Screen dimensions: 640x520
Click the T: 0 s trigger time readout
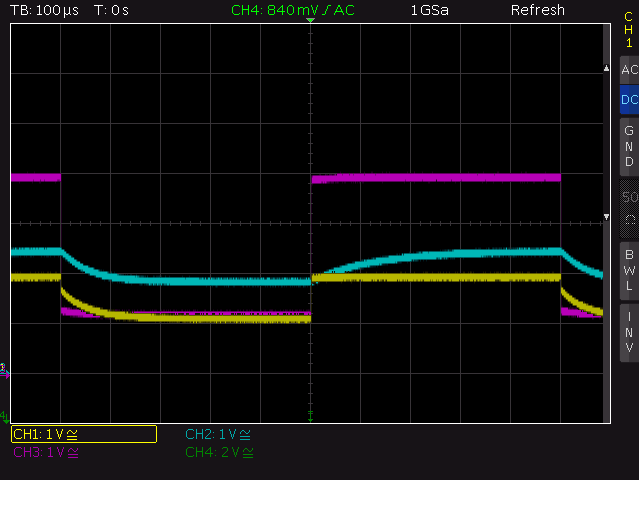coord(111,10)
